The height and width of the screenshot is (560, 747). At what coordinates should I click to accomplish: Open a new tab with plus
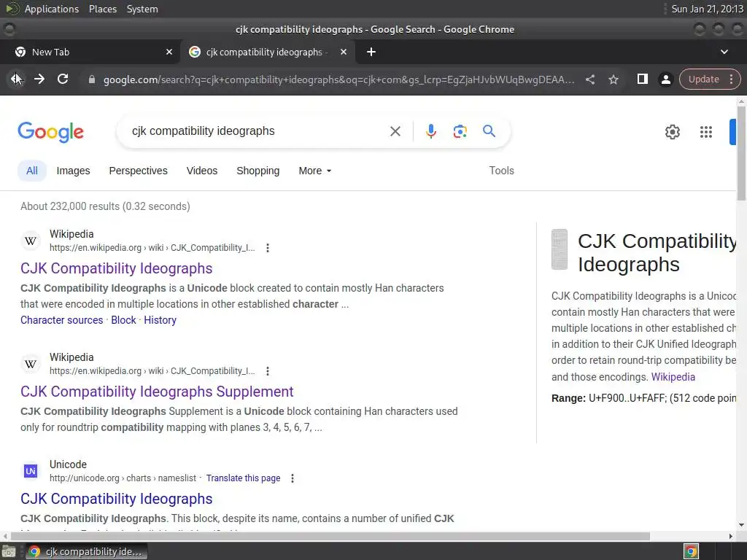tap(371, 52)
